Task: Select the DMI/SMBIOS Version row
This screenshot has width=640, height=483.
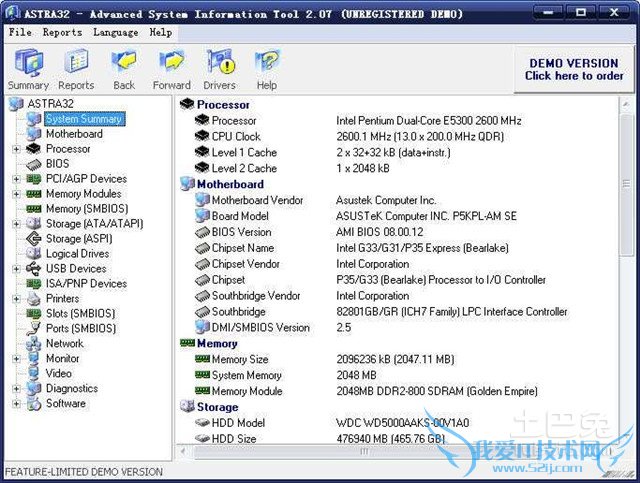Action: click(273, 327)
